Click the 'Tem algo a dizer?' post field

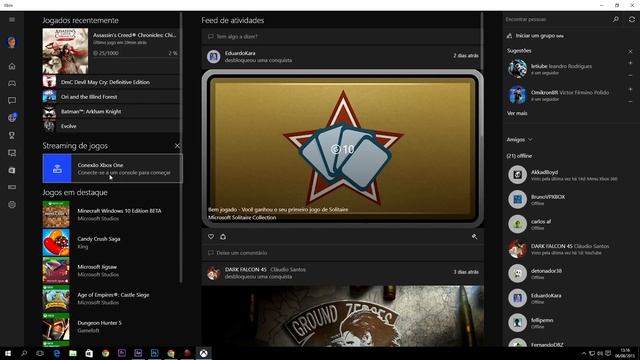point(341,36)
